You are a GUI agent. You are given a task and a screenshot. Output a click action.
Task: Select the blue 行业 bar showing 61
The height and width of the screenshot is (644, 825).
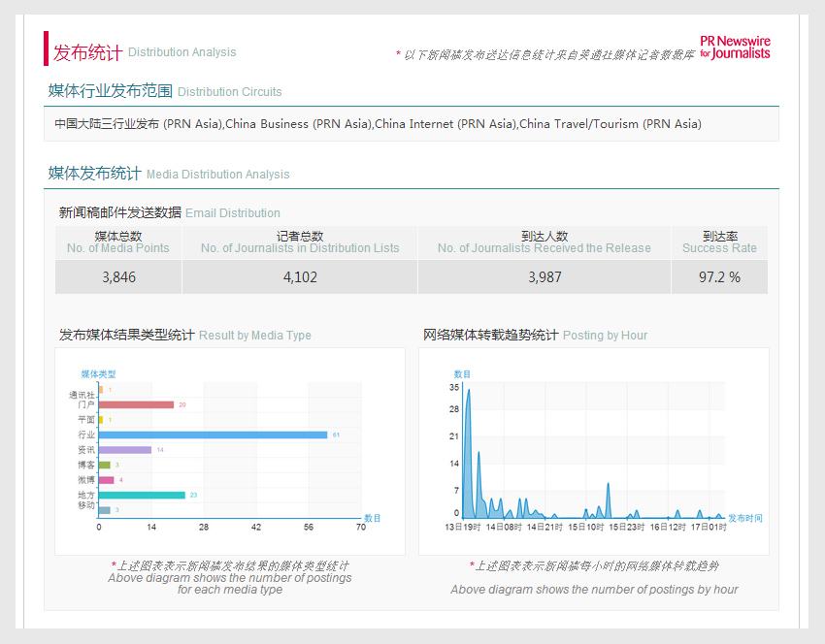[x=213, y=435]
